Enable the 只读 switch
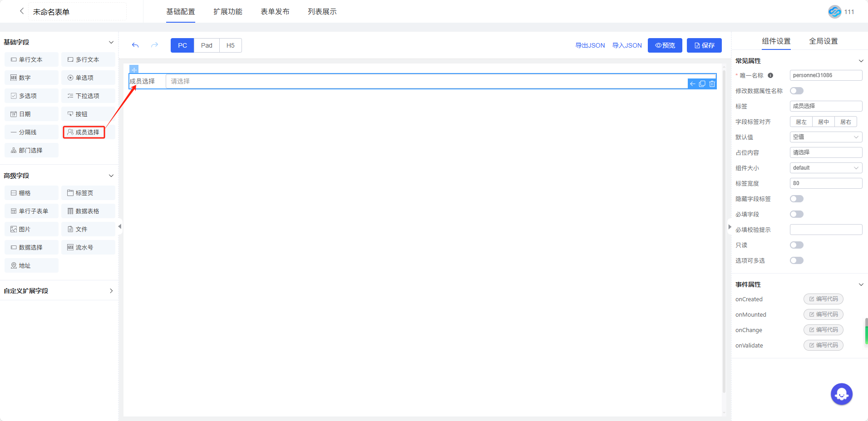 click(x=796, y=245)
